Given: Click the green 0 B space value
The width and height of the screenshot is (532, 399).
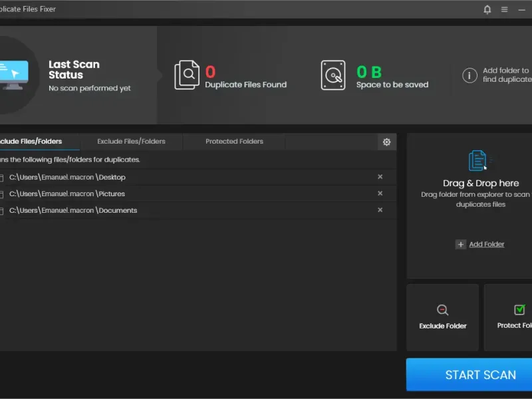Looking at the screenshot, I should [369, 72].
